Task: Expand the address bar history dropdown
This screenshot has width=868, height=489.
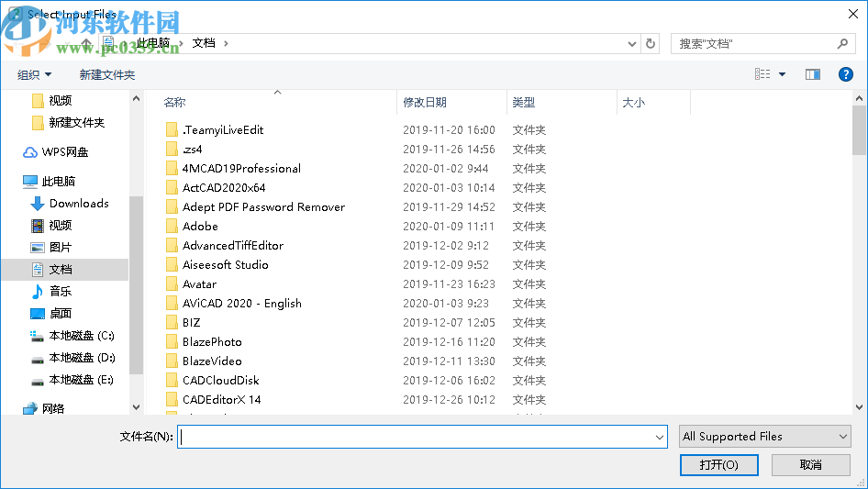Action: coord(631,44)
